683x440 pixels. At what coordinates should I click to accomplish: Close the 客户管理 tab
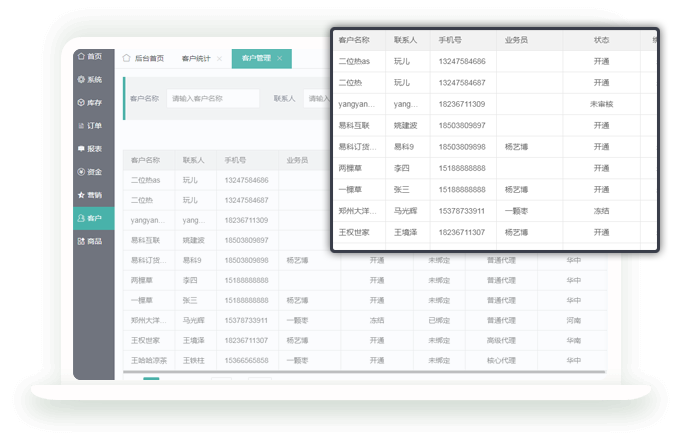click(x=280, y=59)
